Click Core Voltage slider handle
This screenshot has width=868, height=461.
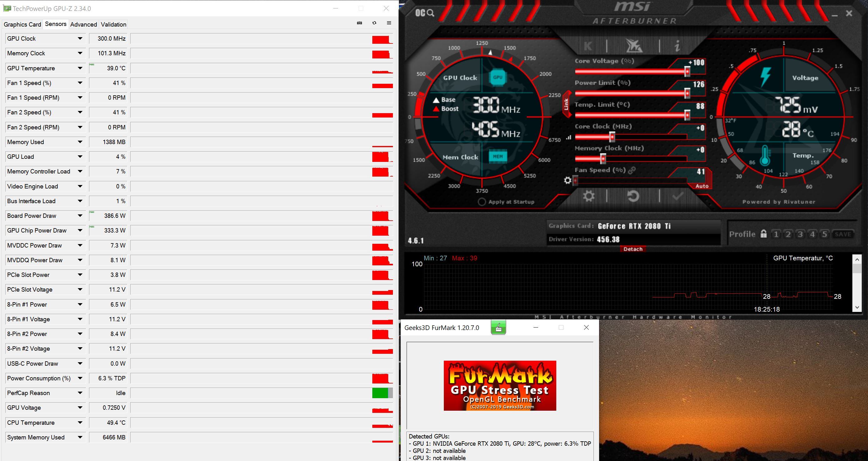coord(687,72)
